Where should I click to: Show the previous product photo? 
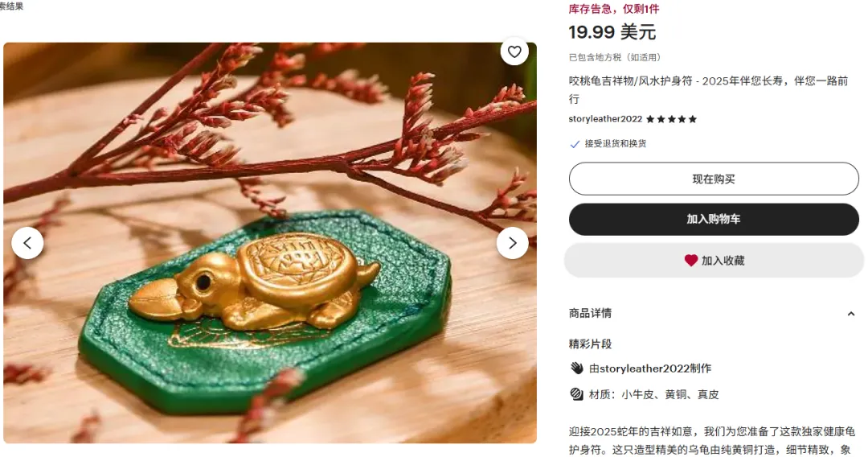pyautogui.click(x=27, y=243)
